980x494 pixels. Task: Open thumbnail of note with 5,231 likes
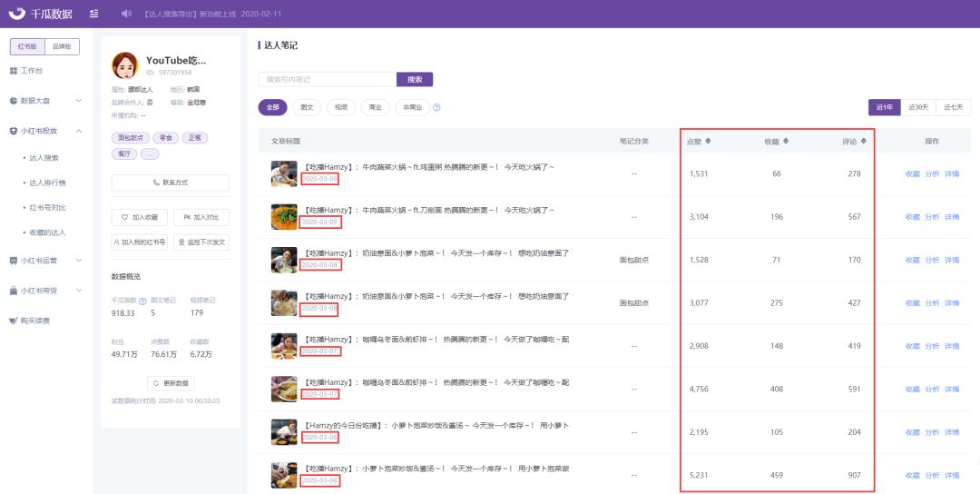pyautogui.click(x=284, y=475)
